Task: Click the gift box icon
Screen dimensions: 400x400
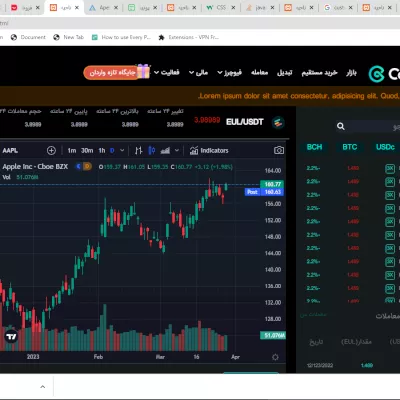Action: (x=143, y=71)
